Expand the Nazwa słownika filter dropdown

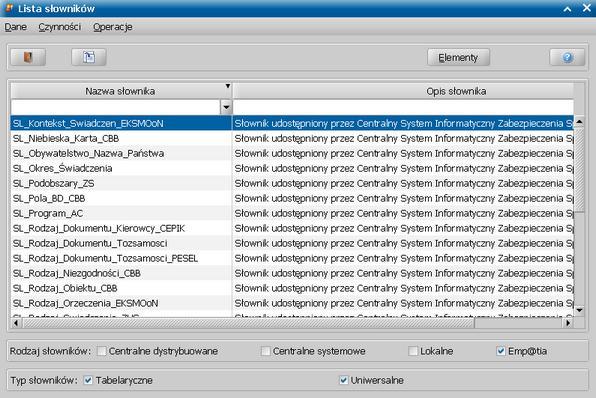pos(226,107)
